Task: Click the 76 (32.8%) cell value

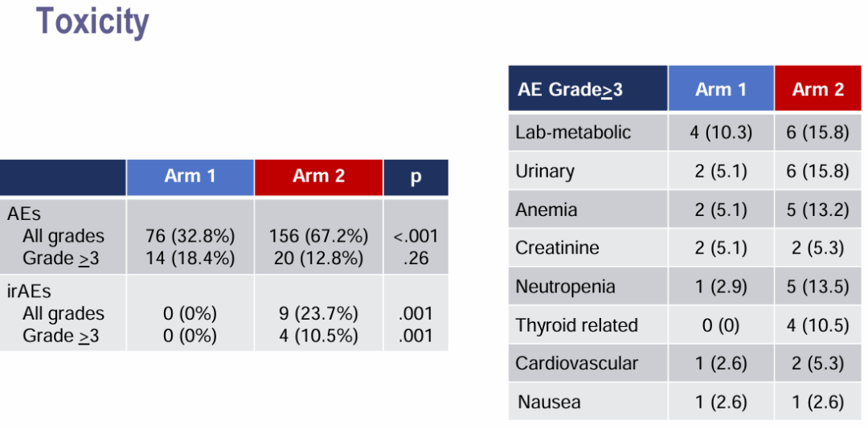Action: (x=190, y=236)
